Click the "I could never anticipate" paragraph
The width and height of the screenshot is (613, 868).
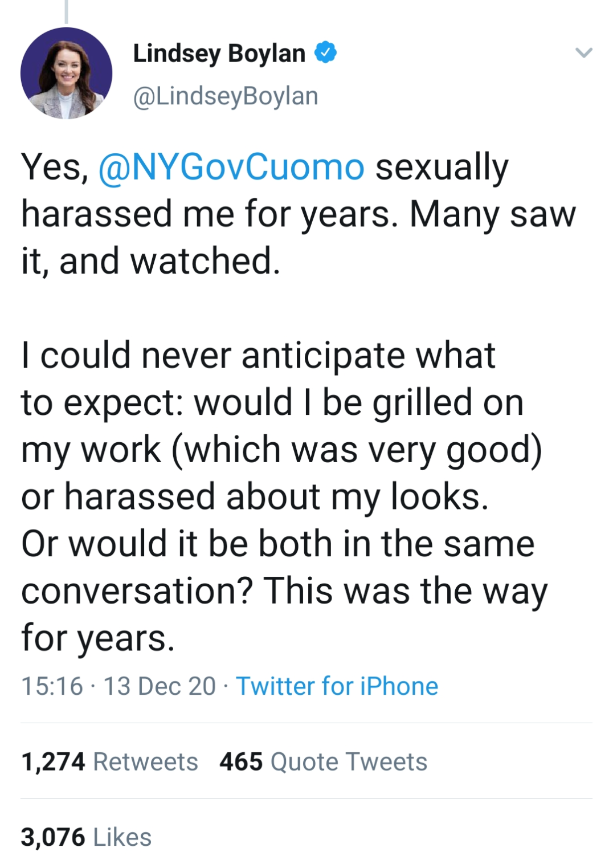point(258,356)
